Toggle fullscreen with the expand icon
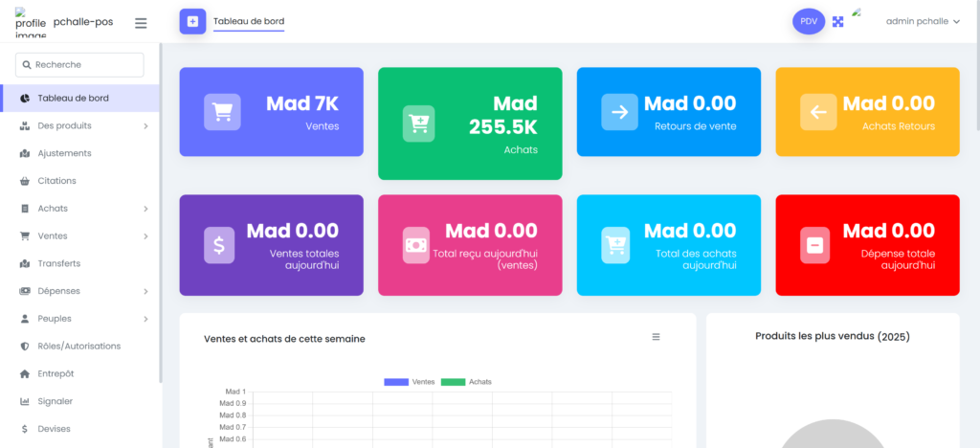The height and width of the screenshot is (448, 980). click(x=837, y=22)
